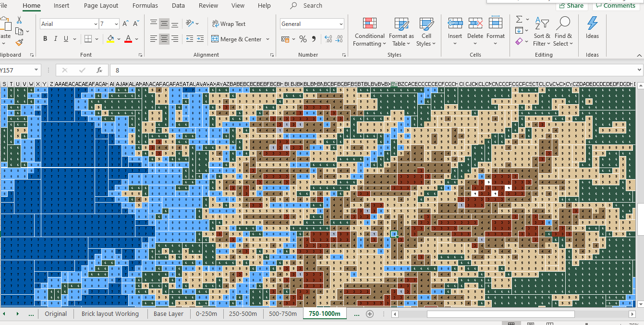
Task: Increase indent
Action: [199, 39]
